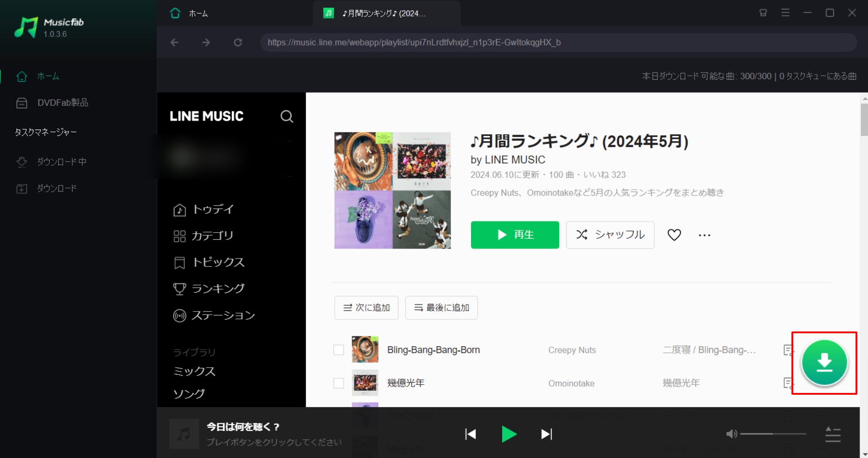Click song title 幾億光年

click(x=406, y=383)
